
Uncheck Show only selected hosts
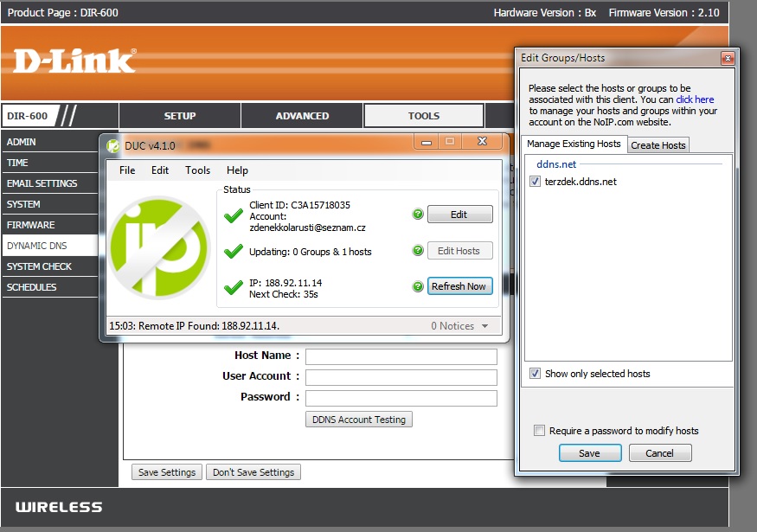click(x=535, y=373)
